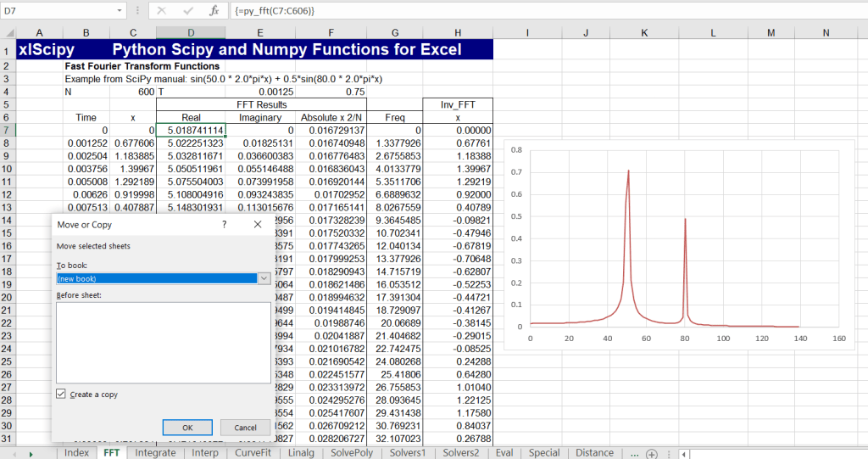Switch to the Integrate sheet tab
Viewport: 868px width, 459px height.
click(156, 453)
